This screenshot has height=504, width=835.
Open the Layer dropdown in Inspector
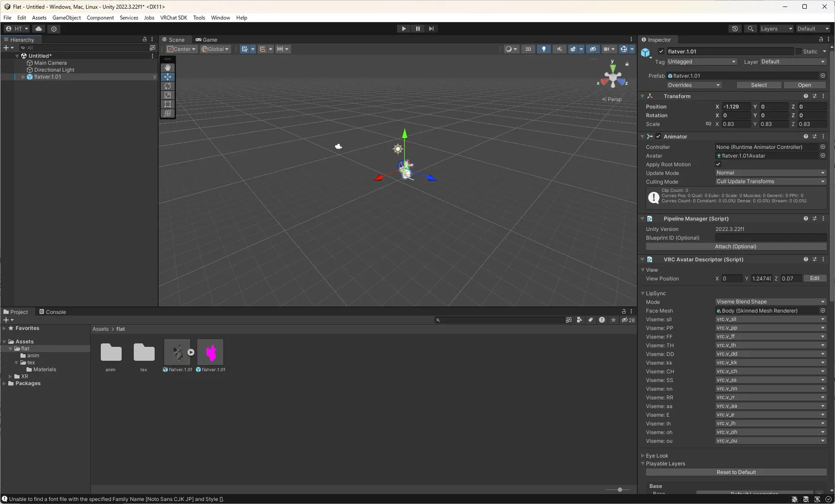click(793, 62)
